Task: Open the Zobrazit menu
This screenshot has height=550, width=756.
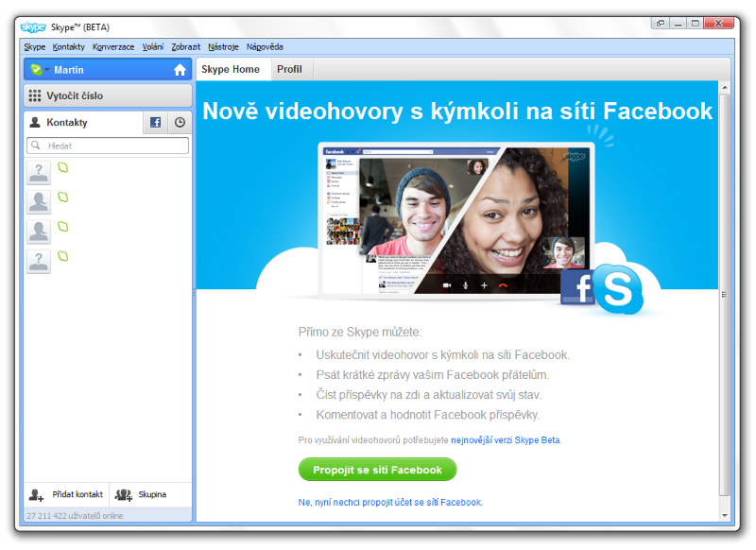Action: click(x=185, y=46)
